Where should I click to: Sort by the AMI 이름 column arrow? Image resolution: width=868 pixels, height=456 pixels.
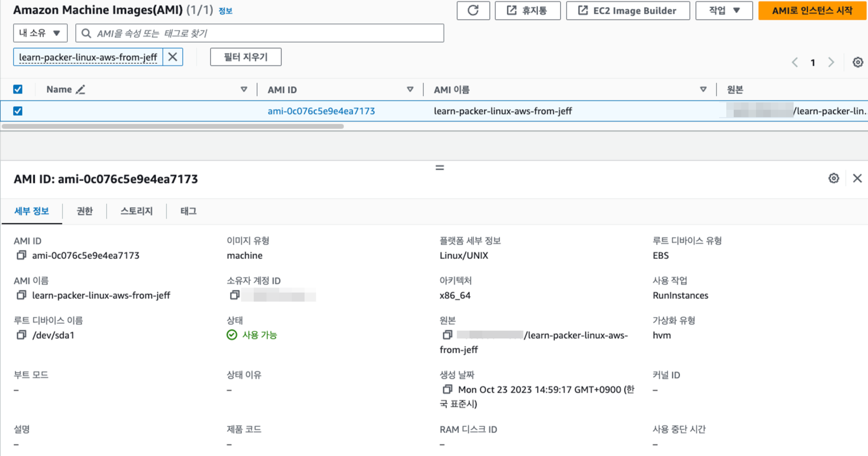tap(703, 89)
